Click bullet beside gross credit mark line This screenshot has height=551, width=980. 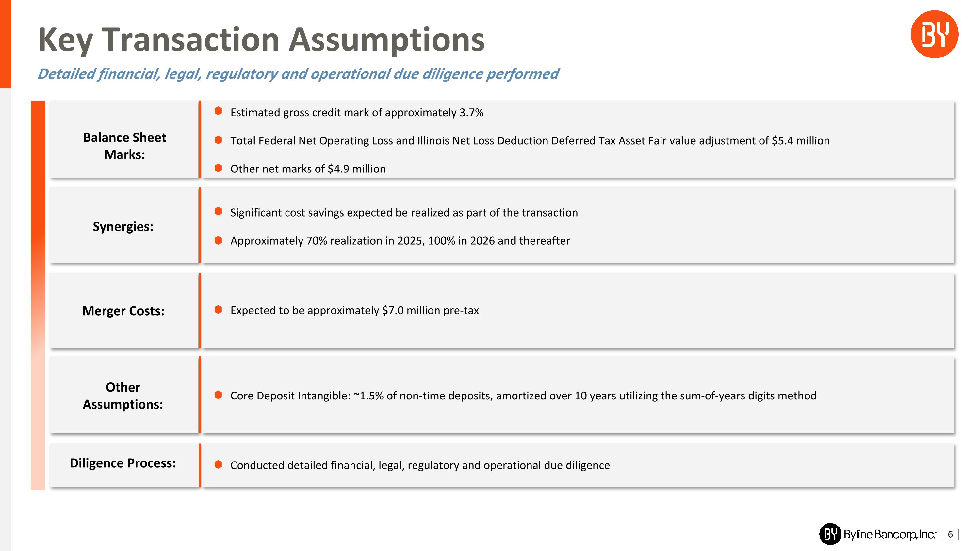[218, 111]
